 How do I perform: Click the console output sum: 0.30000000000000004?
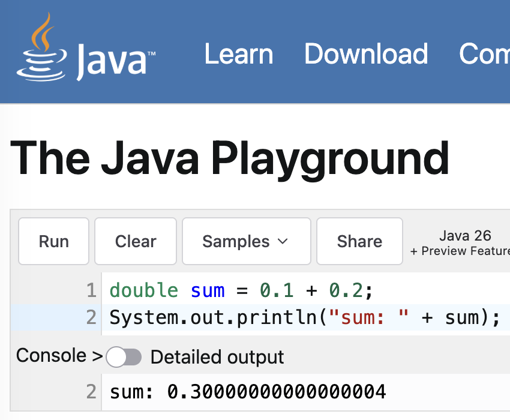(248, 391)
